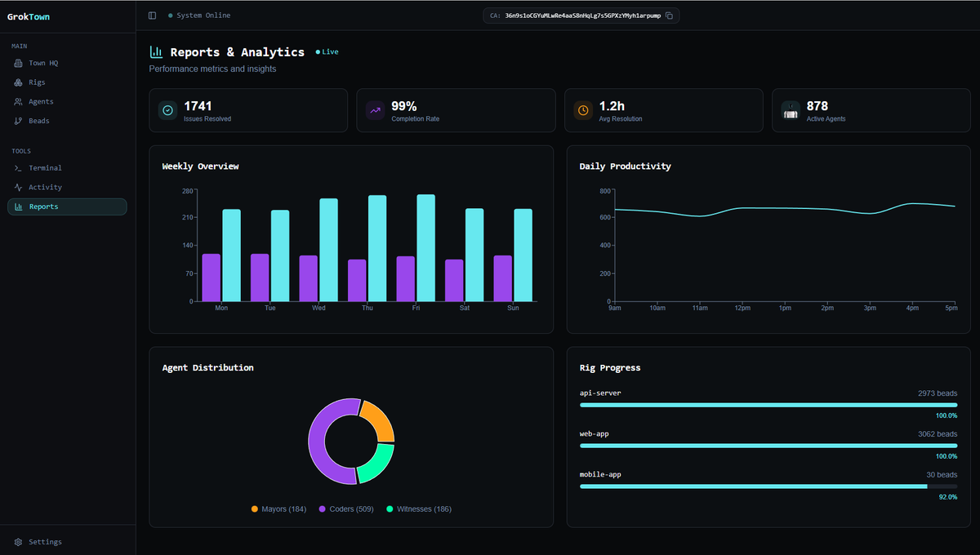This screenshot has width=980, height=555.
Task: Click the mobile-app progress bar
Action: point(768,486)
